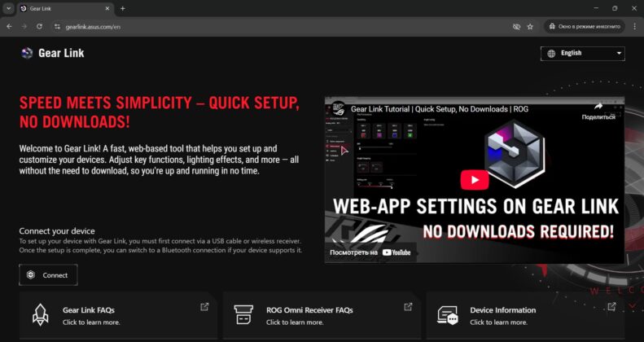
Task: Open the Device Information card
Action: (x=526, y=315)
